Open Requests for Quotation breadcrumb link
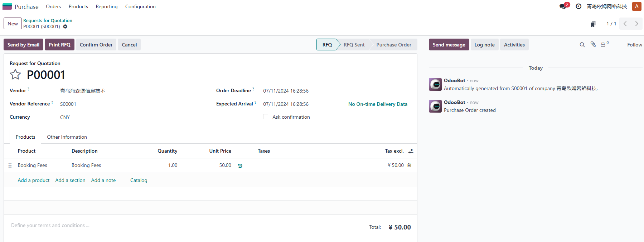The width and height of the screenshot is (644, 242). [48, 20]
